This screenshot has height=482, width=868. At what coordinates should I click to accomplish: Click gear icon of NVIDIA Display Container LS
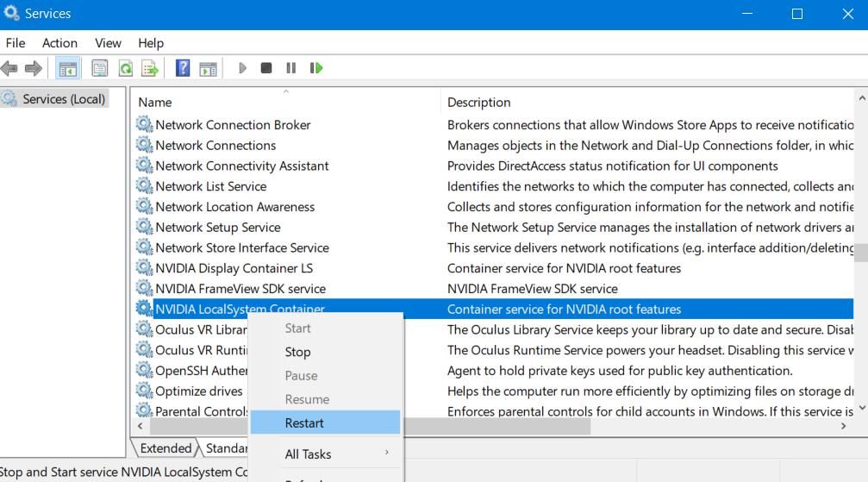(145, 267)
